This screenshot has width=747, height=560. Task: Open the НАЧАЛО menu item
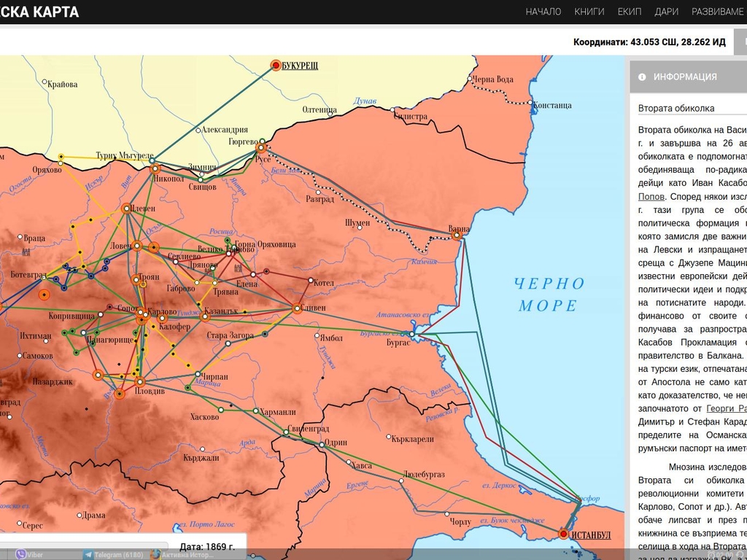543,12
